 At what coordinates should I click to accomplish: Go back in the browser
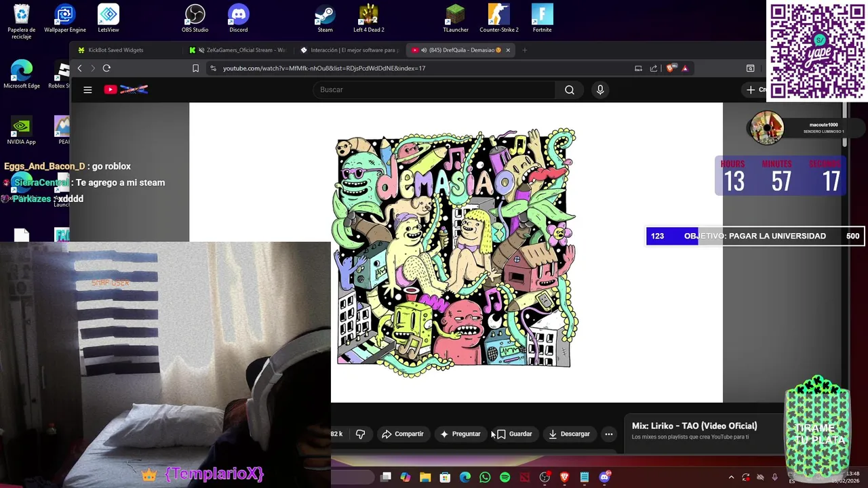coord(79,68)
